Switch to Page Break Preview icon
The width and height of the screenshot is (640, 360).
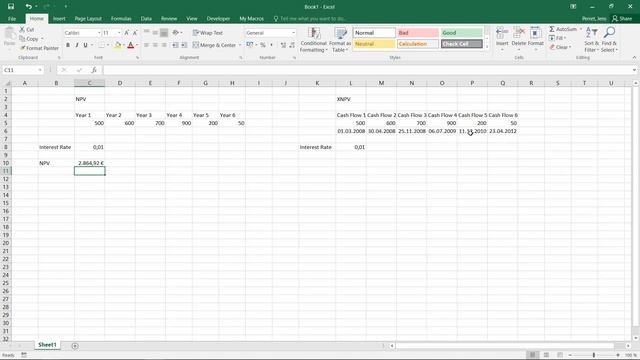coord(560,355)
